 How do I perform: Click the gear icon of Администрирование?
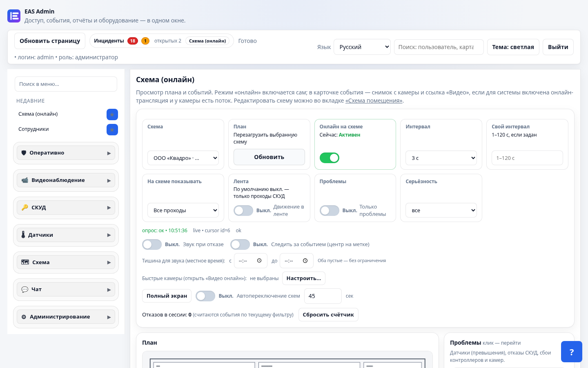24,317
